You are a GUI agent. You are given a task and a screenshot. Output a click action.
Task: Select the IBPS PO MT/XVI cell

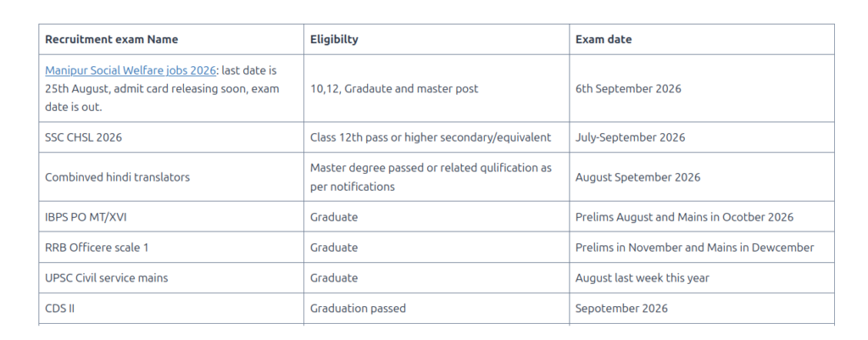[x=171, y=217]
